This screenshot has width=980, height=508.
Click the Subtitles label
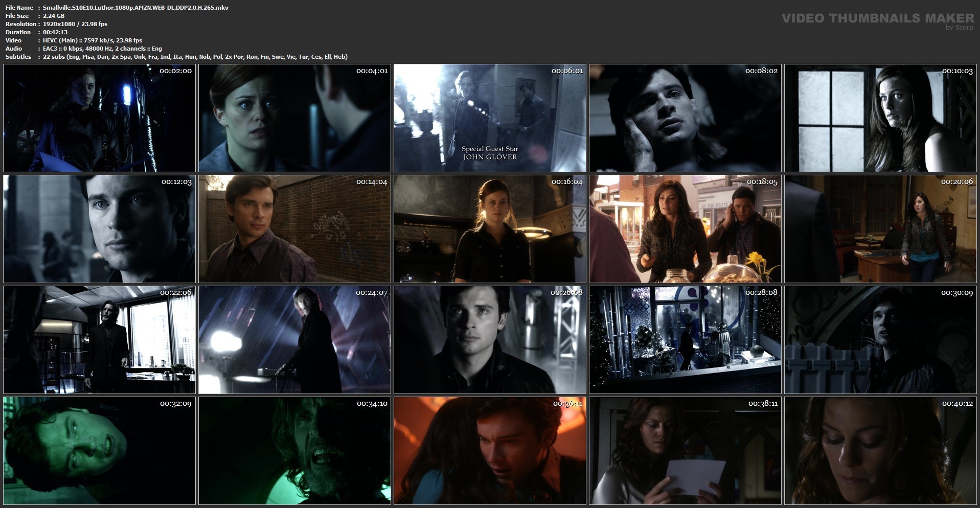(18, 57)
